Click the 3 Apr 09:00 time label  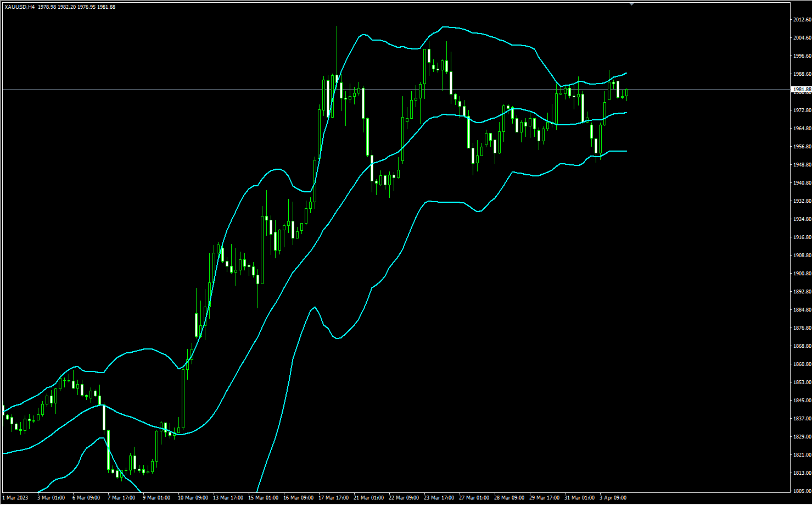click(613, 498)
